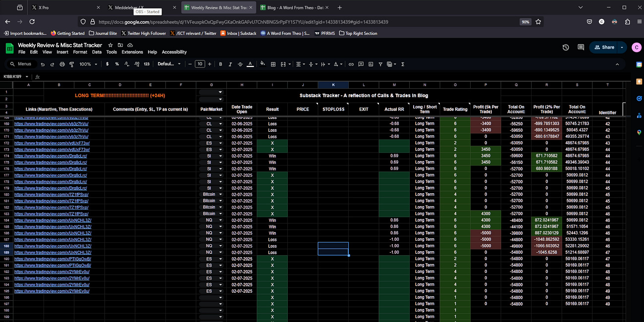Insert a link with the chain icon
644x322 pixels.
coord(351,64)
